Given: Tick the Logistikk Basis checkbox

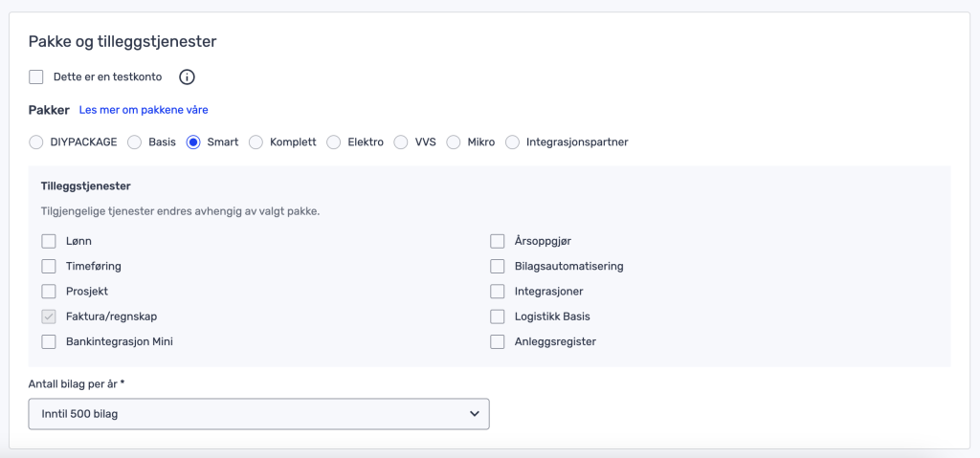Looking at the screenshot, I should [498, 316].
